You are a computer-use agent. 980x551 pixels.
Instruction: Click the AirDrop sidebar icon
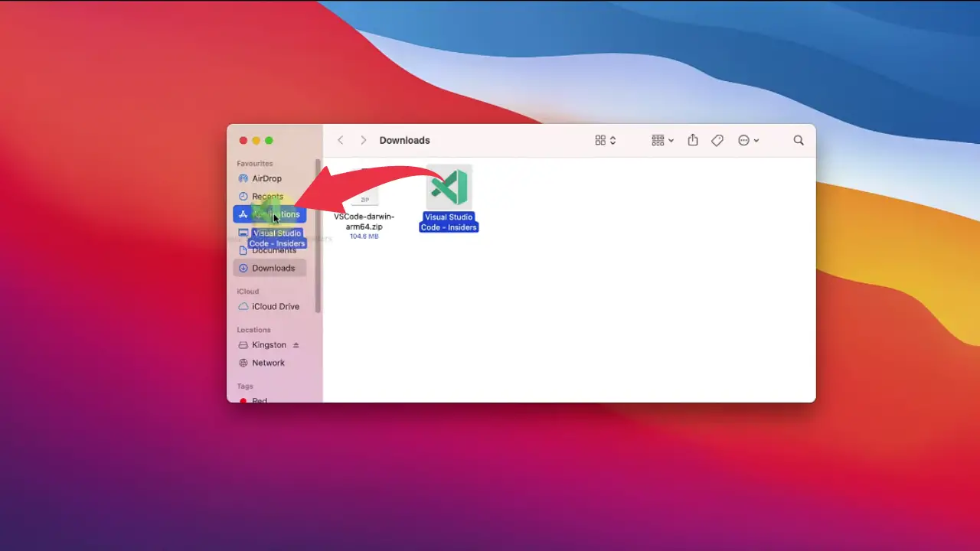(243, 178)
